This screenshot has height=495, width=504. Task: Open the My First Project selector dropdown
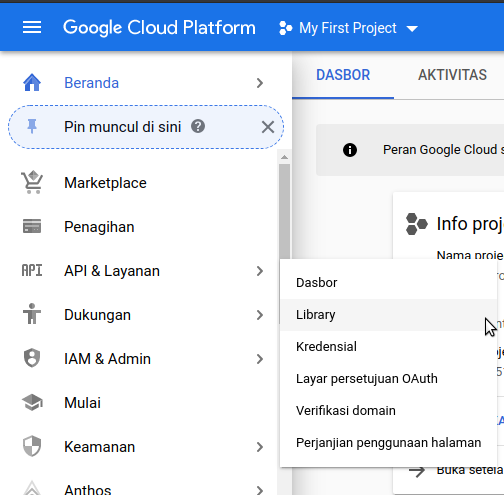click(x=348, y=28)
